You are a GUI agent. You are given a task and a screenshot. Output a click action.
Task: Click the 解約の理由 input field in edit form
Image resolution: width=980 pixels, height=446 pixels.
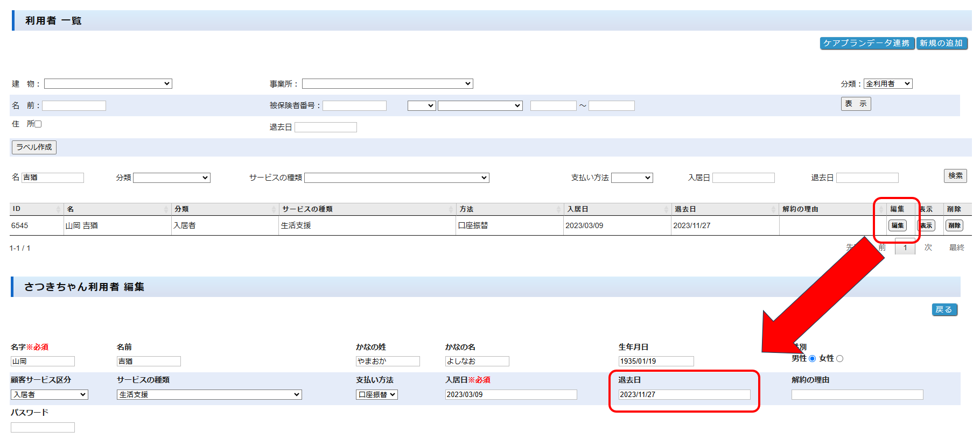pyautogui.click(x=857, y=394)
